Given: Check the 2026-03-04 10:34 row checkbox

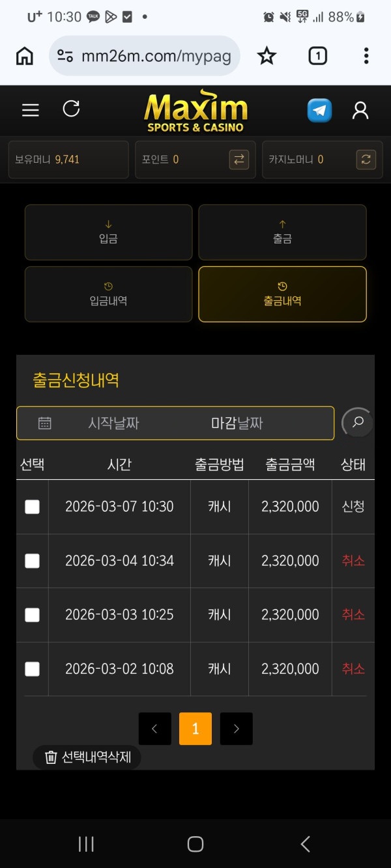Looking at the screenshot, I should [32, 561].
